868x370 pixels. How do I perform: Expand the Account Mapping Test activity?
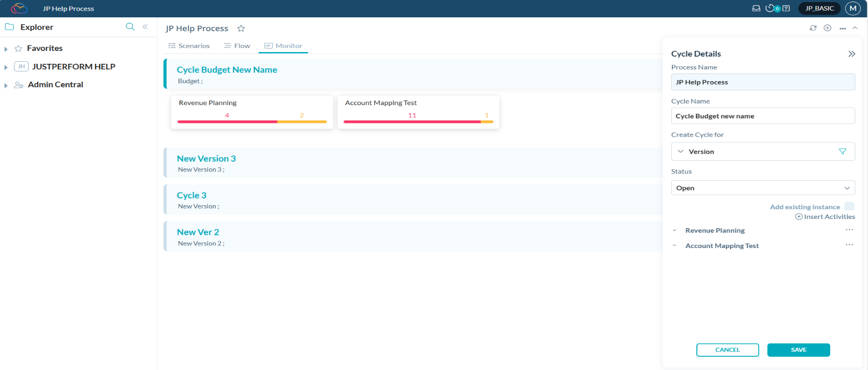click(x=674, y=246)
